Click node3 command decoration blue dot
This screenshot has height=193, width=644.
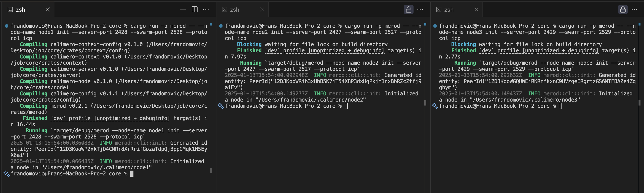[x=435, y=26]
